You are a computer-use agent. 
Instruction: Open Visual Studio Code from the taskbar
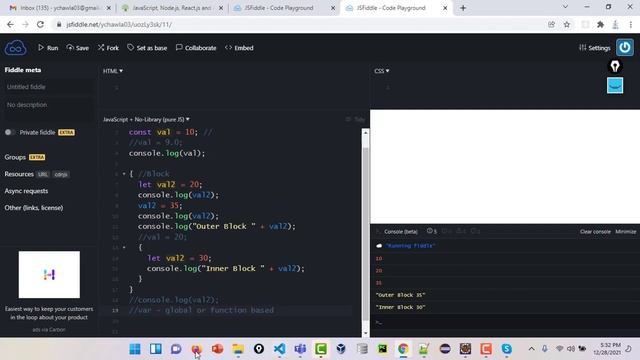click(x=280, y=349)
